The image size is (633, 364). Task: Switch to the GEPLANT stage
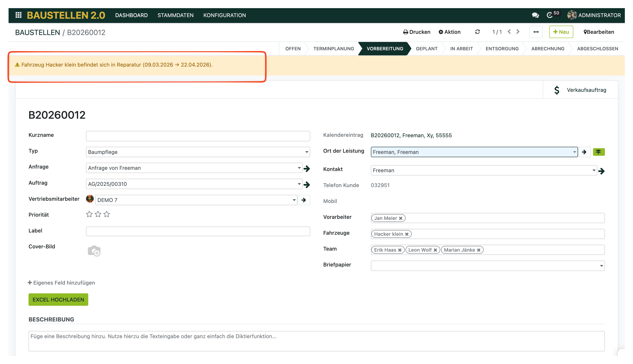click(x=426, y=48)
